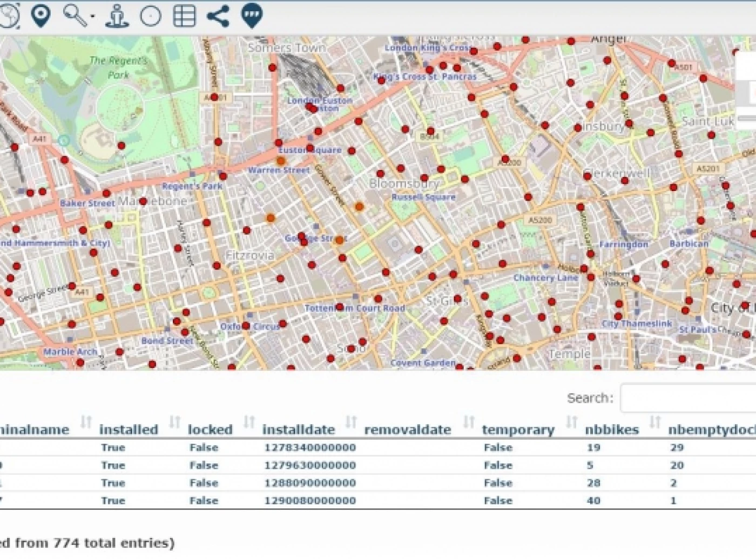The height and width of the screenshot is (559, 756).
Task: Sort the table by locked column
Action: [x=210, y=430]
